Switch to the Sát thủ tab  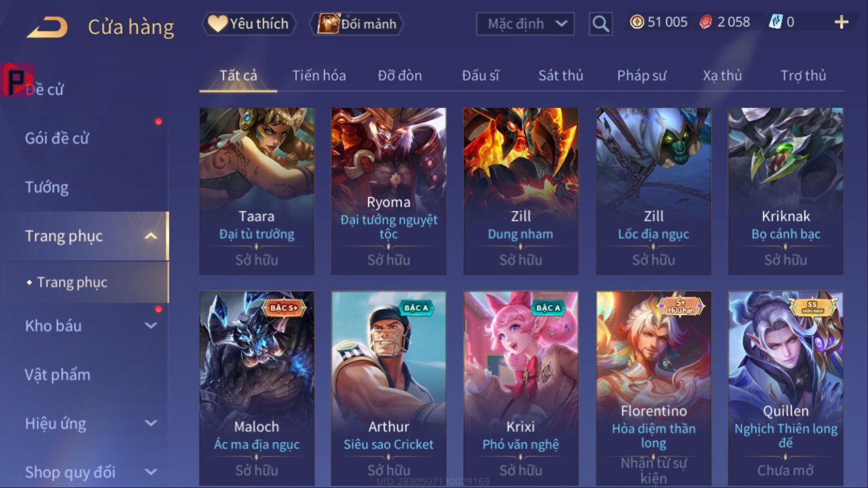click(560, 75)
